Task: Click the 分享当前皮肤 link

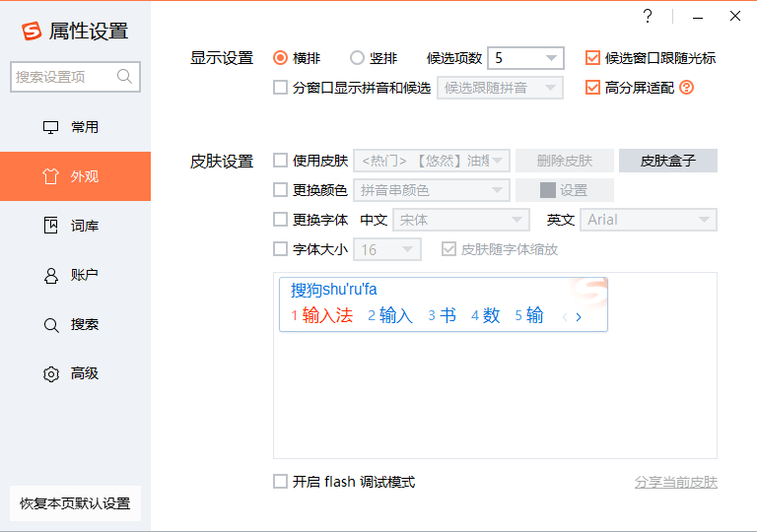Action: click(x=676, y=482)
